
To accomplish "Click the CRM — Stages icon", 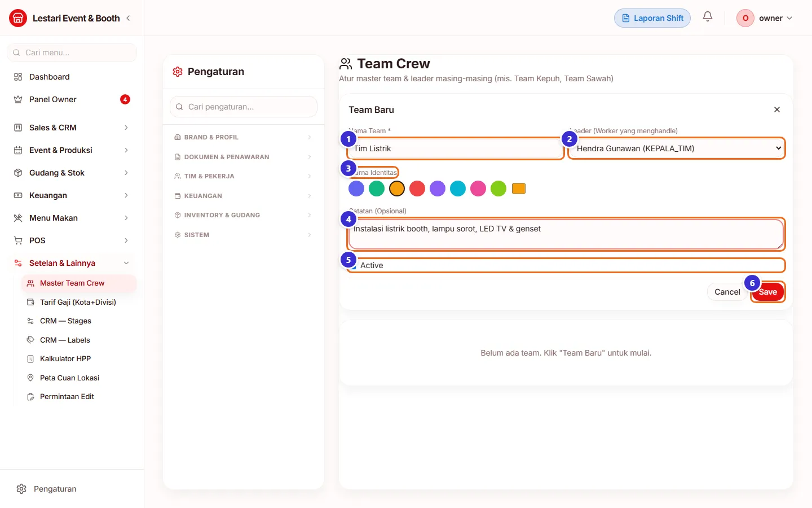I will pyautogui.click(x=30, y=321).
